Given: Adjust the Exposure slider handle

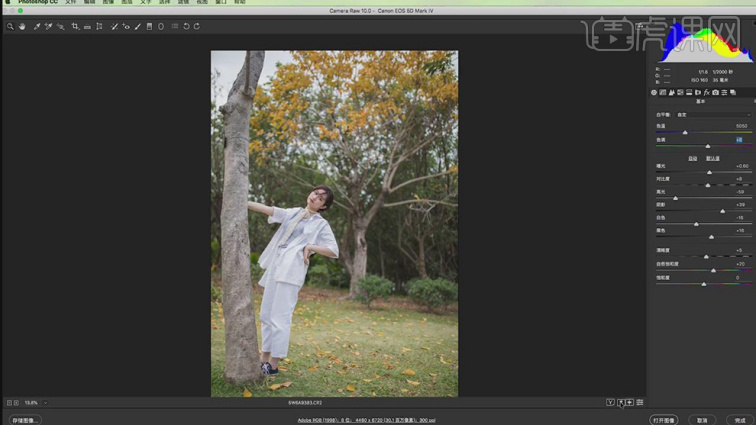Looking at the screenshot, I should click(709, 173).
